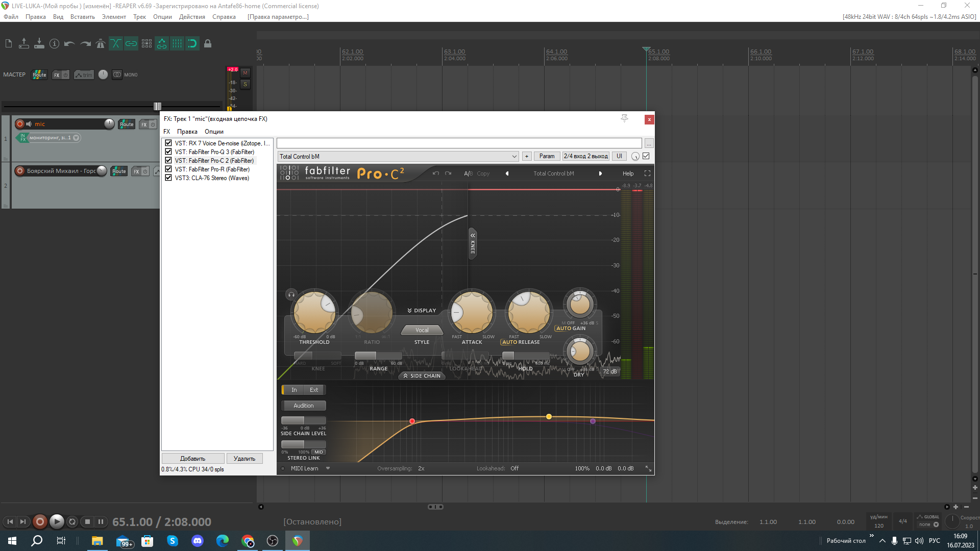This screenshot has width=980, height=551.
Task: Click the master trim envelope button
Action: [x=84, y=75]
